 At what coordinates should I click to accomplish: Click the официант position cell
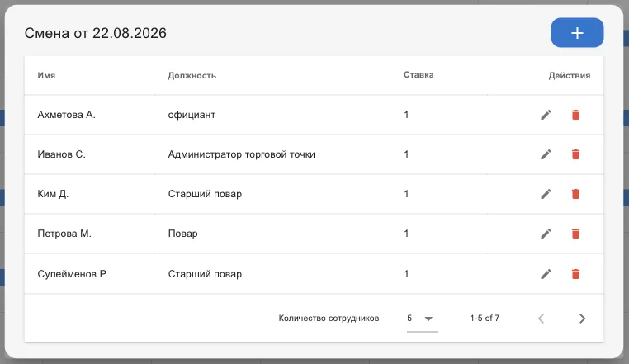(192, 115)
